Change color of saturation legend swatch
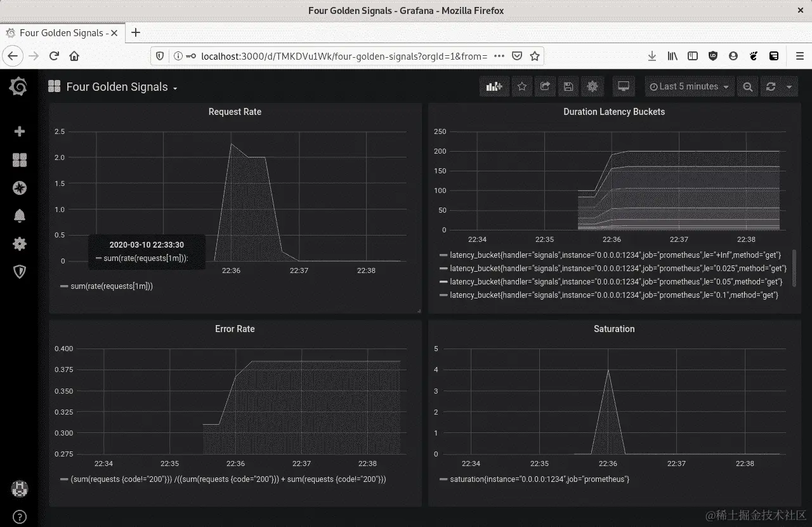 [443, 479]
